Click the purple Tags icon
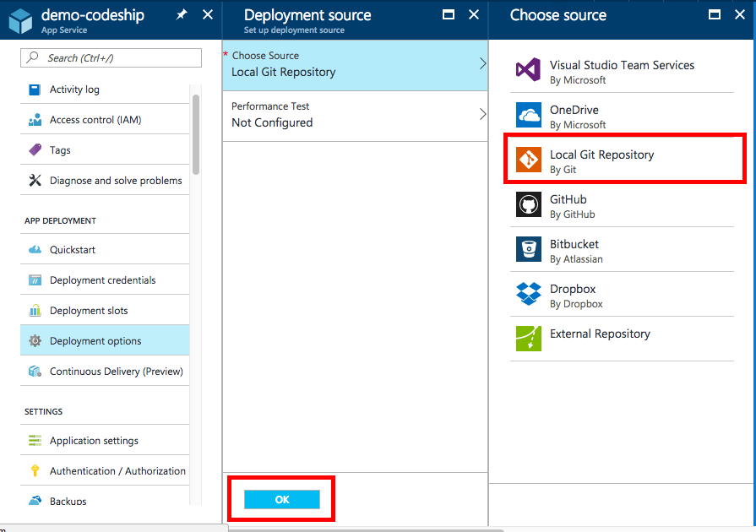Image resolution: width=756 pixels, height=532 pixels. (35, 149)
